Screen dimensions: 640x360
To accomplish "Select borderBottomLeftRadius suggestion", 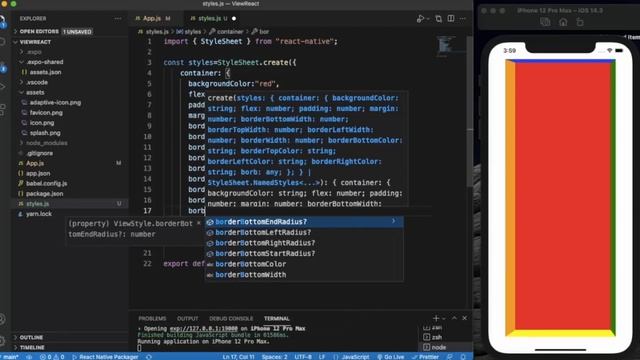I will tap(304, 232).
